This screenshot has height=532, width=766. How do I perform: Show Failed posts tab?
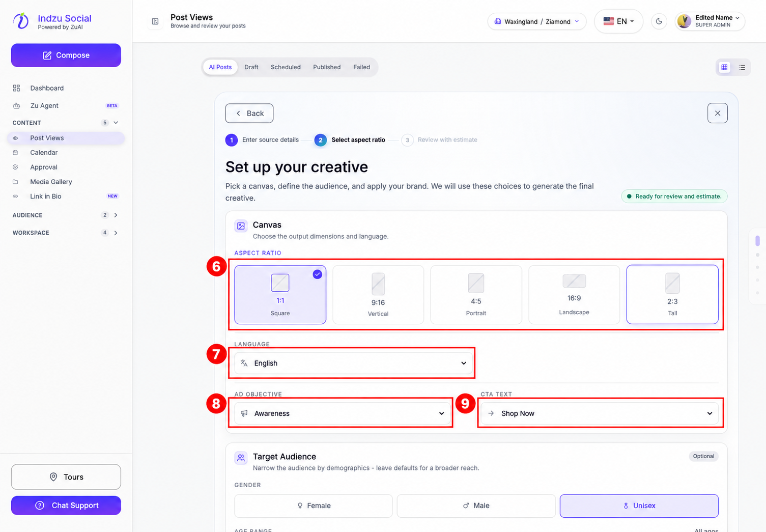362,67
